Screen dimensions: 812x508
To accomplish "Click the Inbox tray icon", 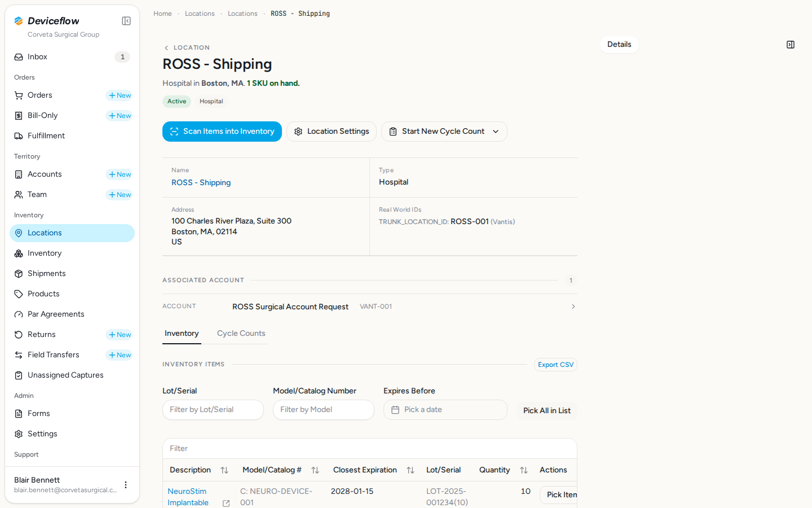I will click(x=19, y=57).
